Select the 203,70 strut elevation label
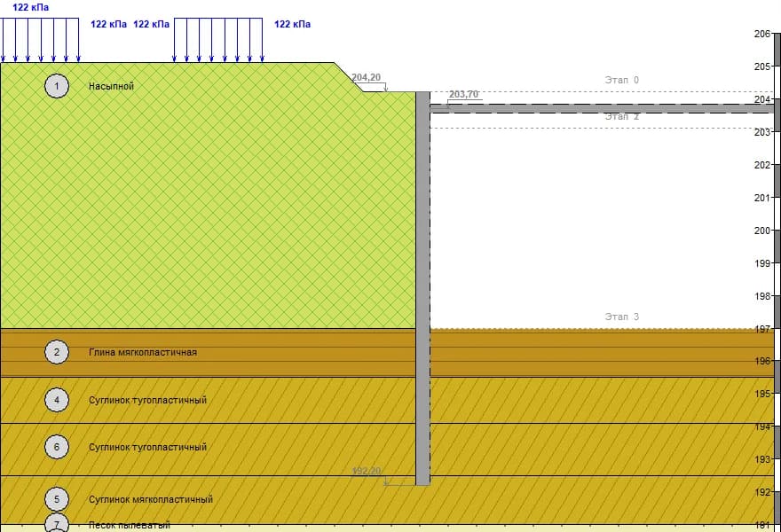Viewport: 781px width, 532px height. (463, 94)
